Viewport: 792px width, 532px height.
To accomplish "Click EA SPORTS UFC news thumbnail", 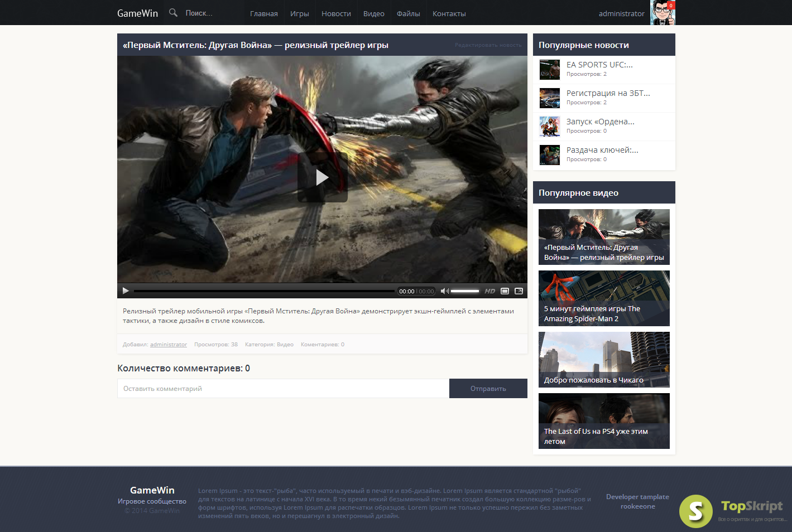I will 550,70.
